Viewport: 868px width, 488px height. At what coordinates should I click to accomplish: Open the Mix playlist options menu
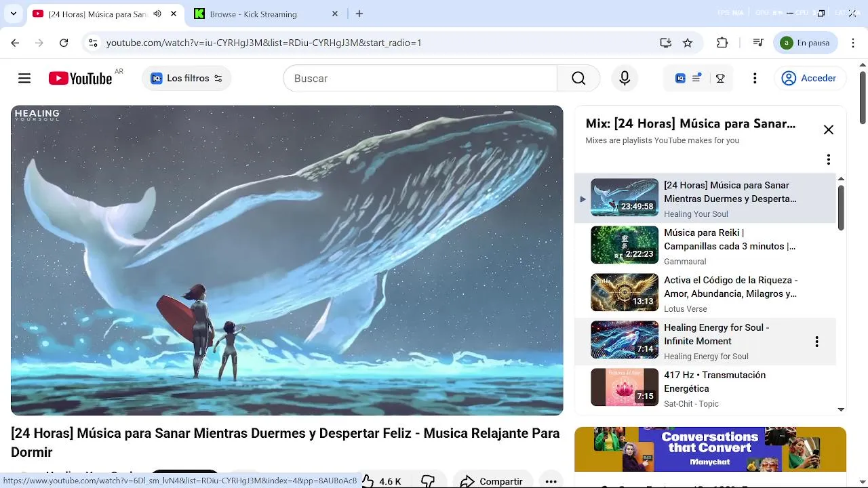coord(829,159)
